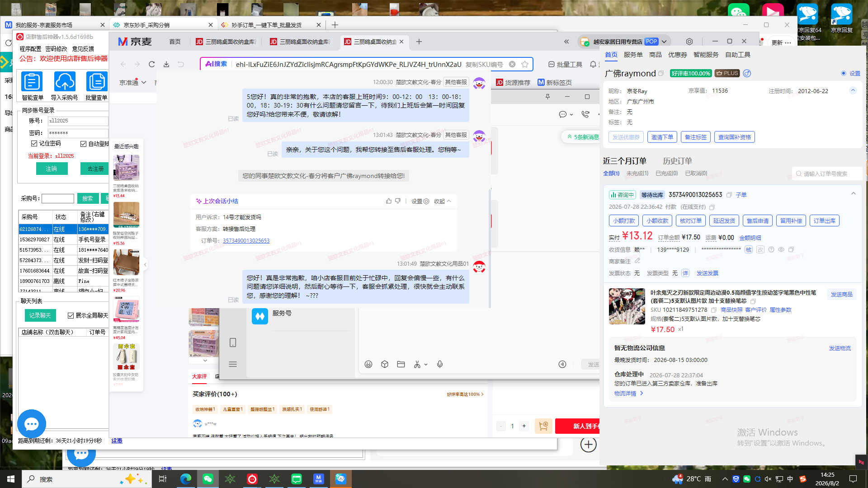The image size is (868, 488).
Task: Like the 上次会话小结 summary
Action: [389, 201]
